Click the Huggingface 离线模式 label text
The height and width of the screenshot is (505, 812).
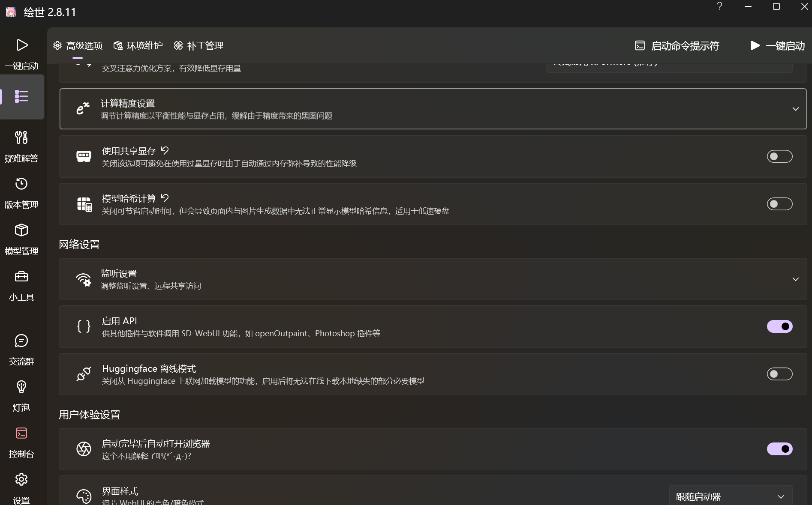[x=149, y=368]
